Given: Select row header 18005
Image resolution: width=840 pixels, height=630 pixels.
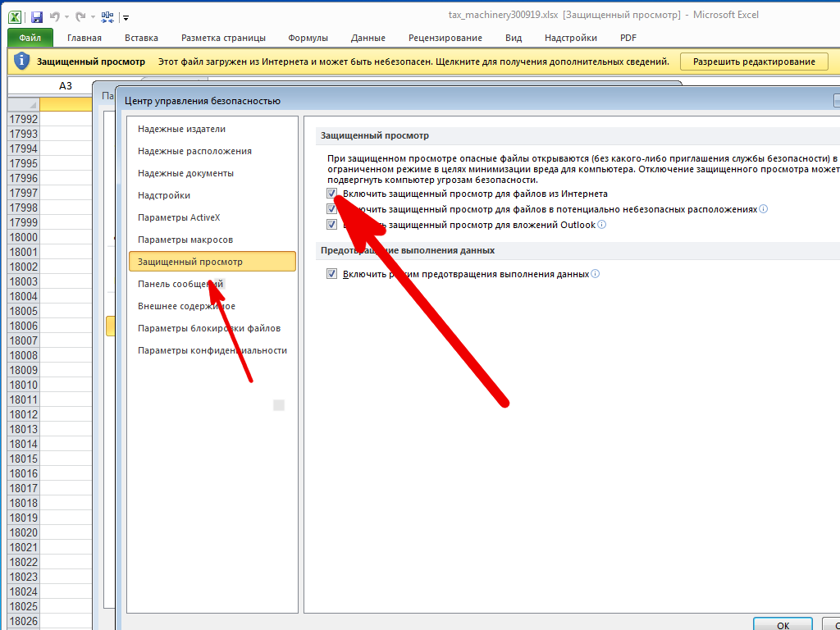Looking at the screenshot, I should click(x=24, y=311).
